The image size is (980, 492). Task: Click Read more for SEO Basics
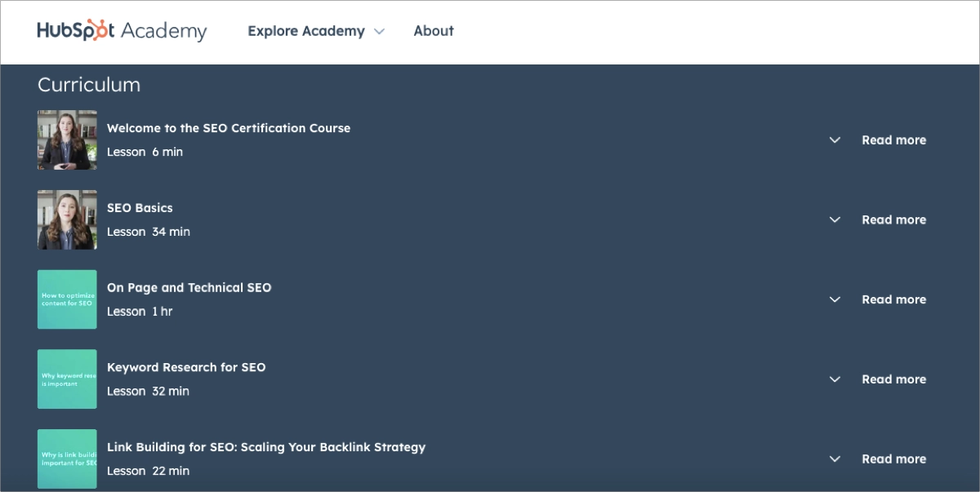[893, 219]
